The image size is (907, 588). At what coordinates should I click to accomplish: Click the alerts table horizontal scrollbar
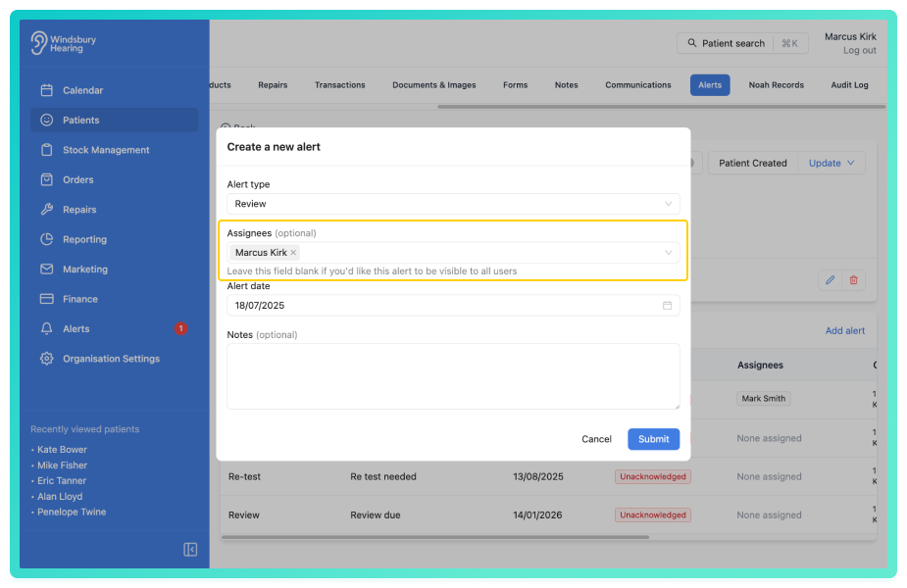[435, 536]
